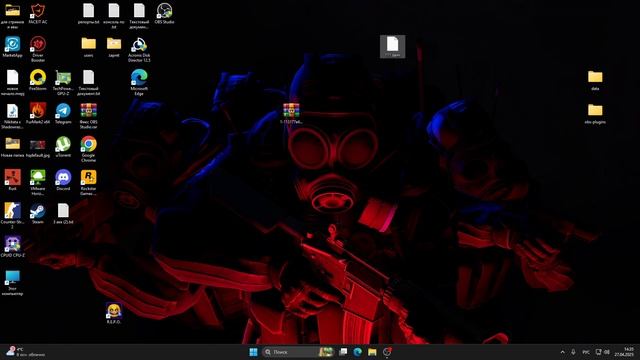Open the FurMark2 x64 shortcut
Image resolution: width=640 pixels, height=360 pixels.
coord(38,114)
